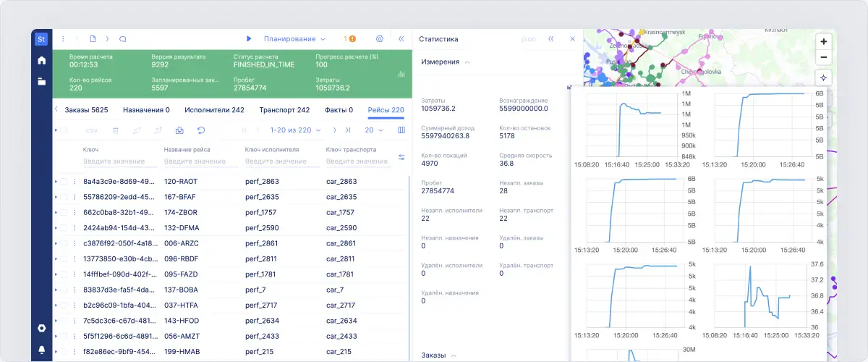868x362 pixels.
Task: Check the row 120-RAOT checkbox
Action: (64, 181)
